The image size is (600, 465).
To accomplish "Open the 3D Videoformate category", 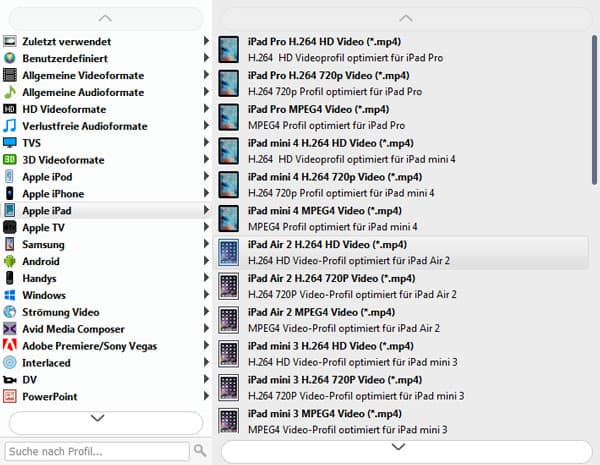I will (106, 160).
